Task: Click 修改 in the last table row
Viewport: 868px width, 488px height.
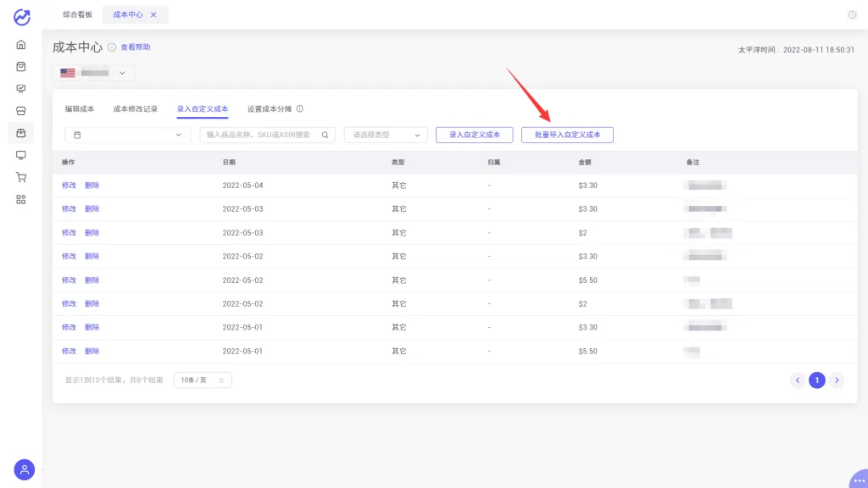Action: [69, 351]
